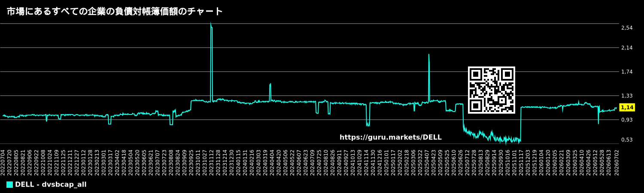Click the 2,14 y-axis label
The height and width of the screenshot is (193, 644).
[x=627, y=48]
